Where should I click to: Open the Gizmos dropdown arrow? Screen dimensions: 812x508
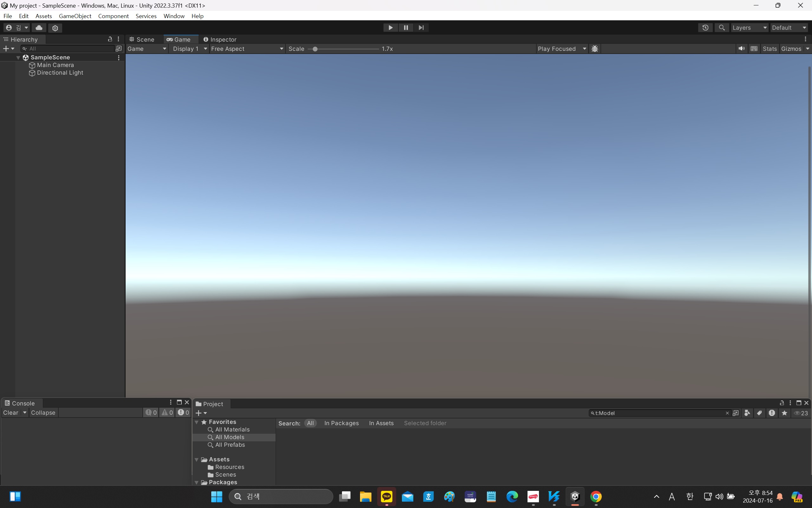pyautogui.click(x=808, y=49)
